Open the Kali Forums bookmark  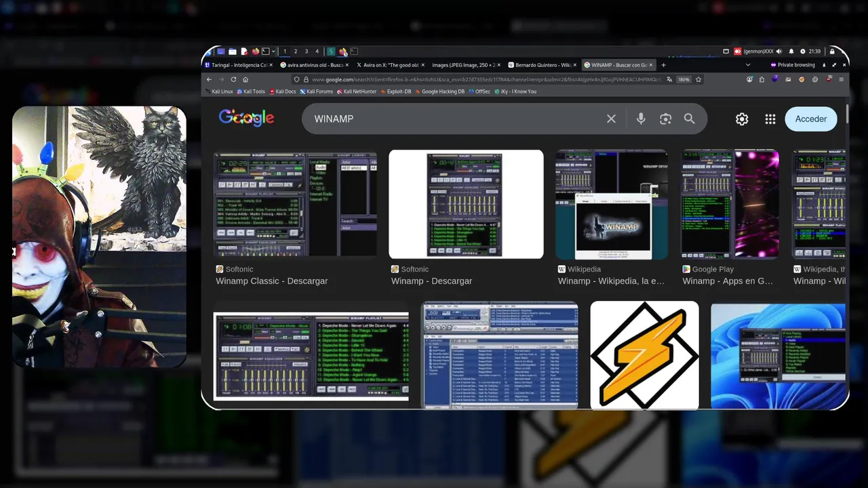point(316,91)
